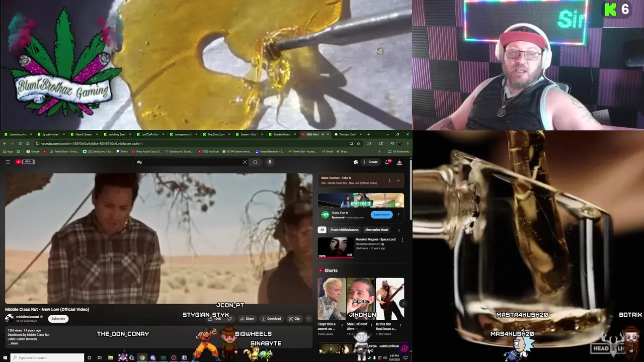Click the video player frame
Viewport: 644px width, 362px height.
tap(158, 238)
